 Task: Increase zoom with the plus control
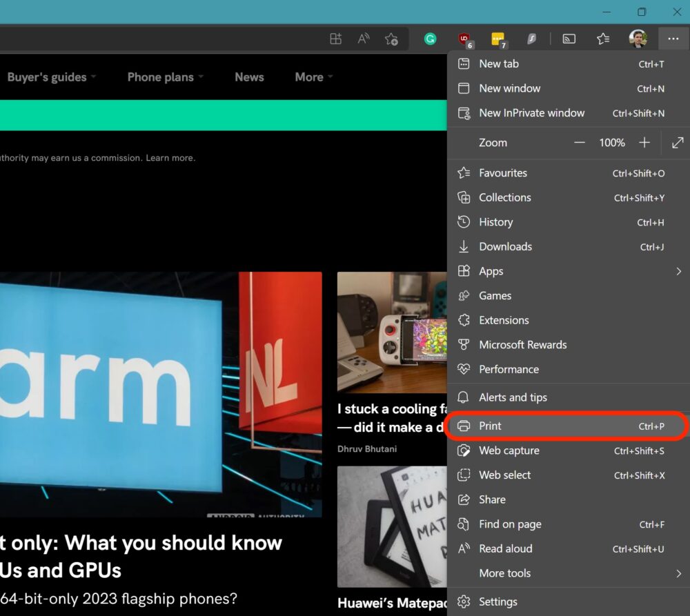(644, 143)
